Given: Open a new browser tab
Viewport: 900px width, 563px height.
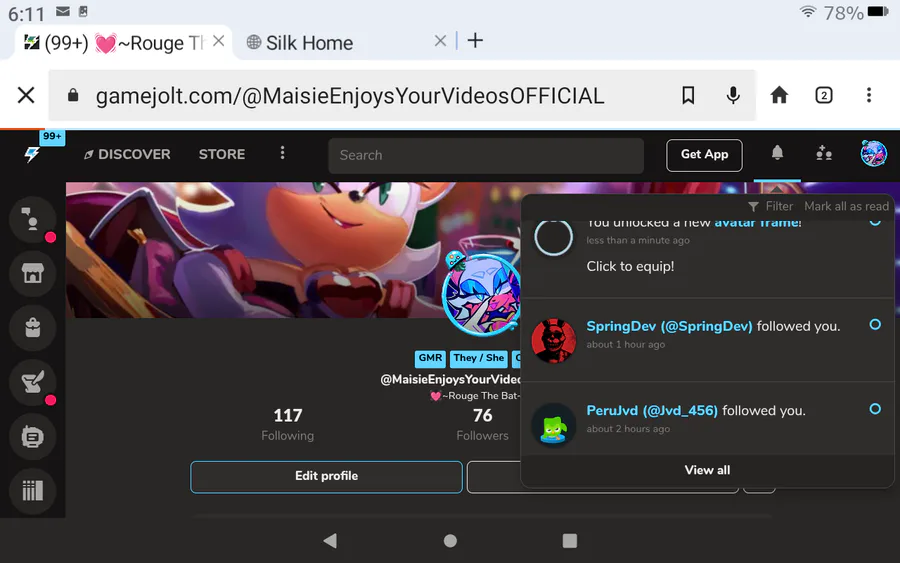Looking at the screenshot, I should 475,41.
